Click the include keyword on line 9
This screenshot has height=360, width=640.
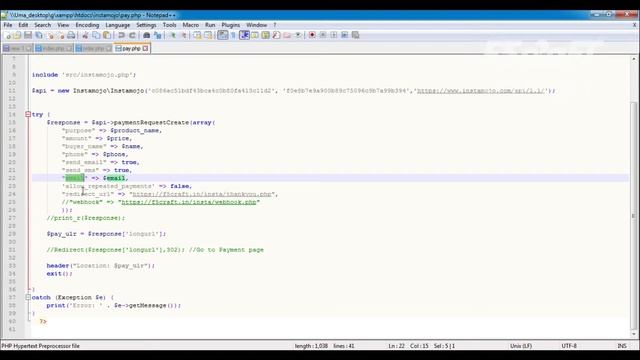(45, 75)
